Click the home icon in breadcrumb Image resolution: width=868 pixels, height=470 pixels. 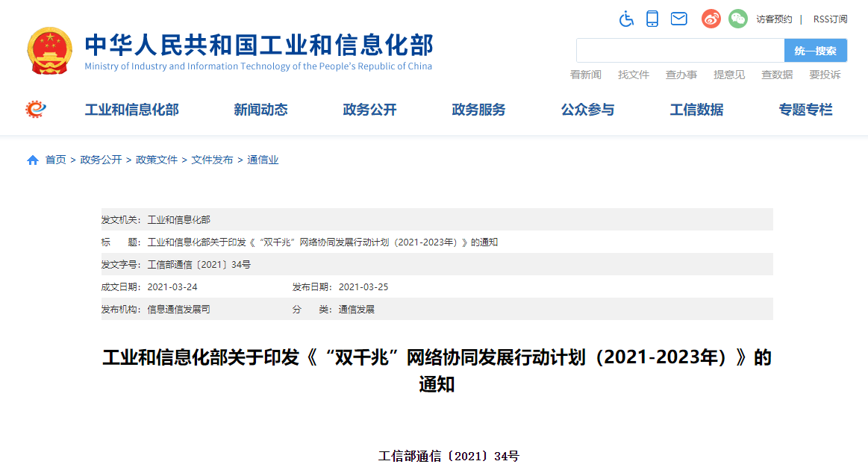click(x=33, y=160)
